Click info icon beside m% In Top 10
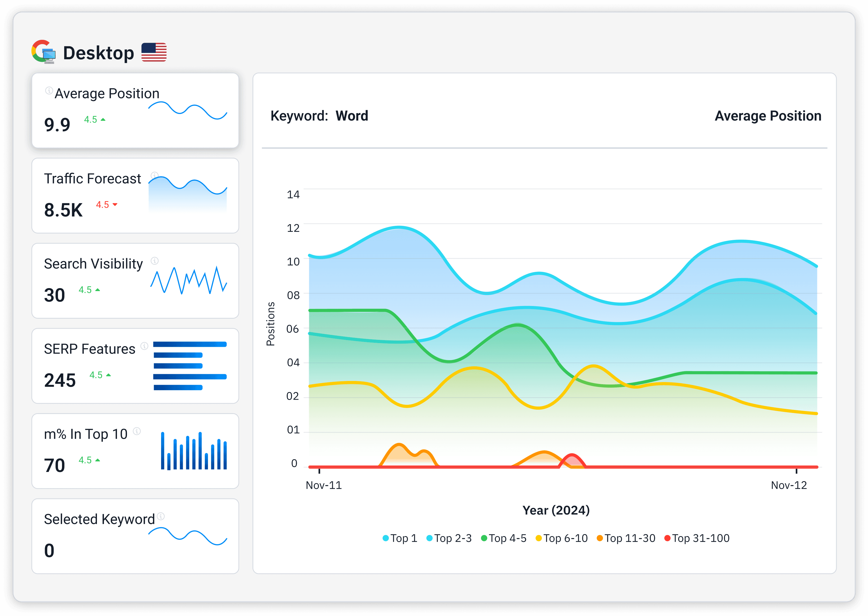 click(x=137, y=431)
